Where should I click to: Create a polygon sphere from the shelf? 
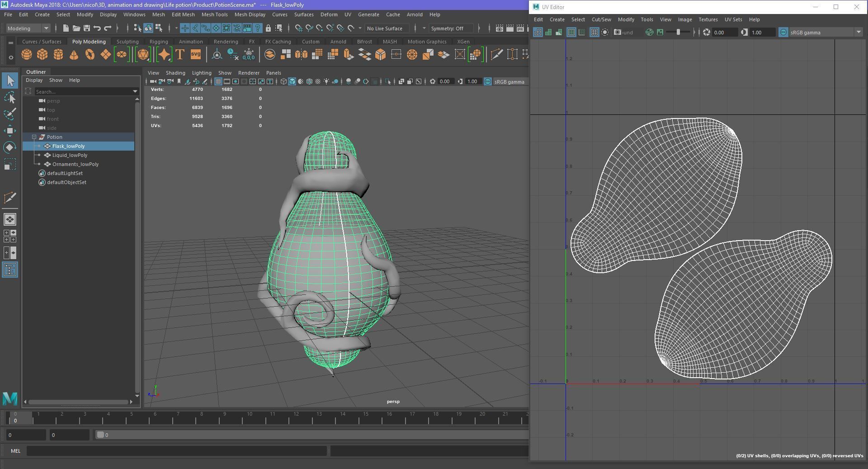point(27,55)
